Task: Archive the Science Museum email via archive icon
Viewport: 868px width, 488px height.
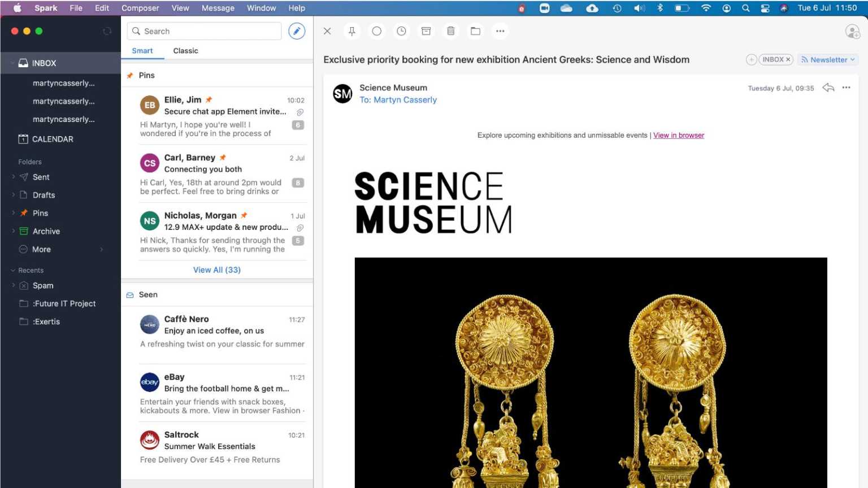Action: (x=426, y=31)
